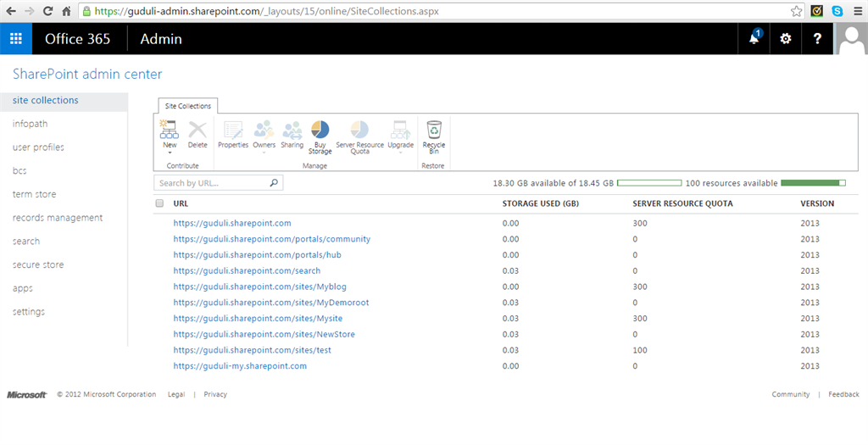868x445 pixels.
Task: Open site collections in the sidebar
Action: coord(46,100)
